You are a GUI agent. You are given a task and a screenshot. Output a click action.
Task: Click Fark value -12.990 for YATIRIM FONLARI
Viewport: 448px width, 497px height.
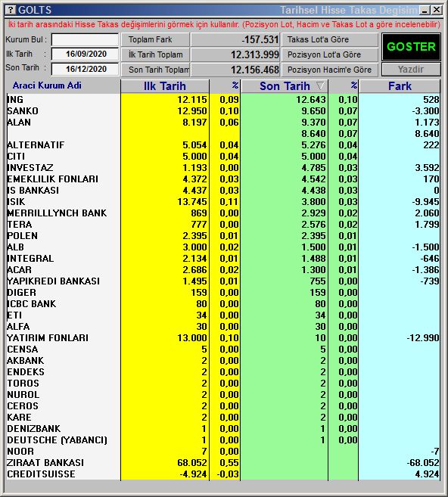coord(423,338)
